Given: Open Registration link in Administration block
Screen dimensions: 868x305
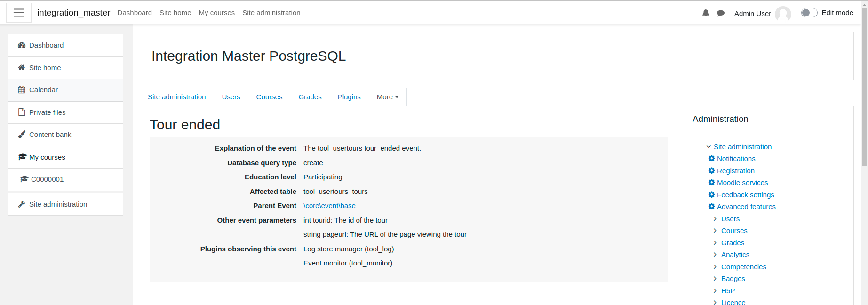Looking at the screenshot, I should (x=736, y=171).
